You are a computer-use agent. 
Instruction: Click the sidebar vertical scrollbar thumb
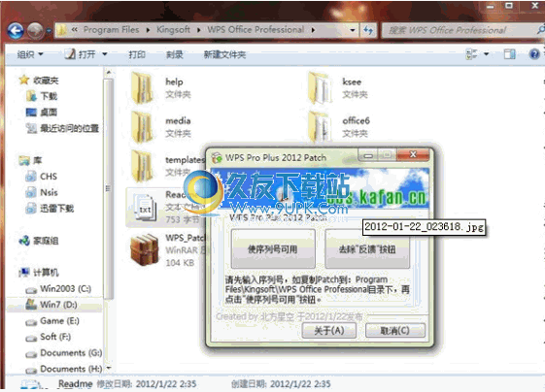108,189
